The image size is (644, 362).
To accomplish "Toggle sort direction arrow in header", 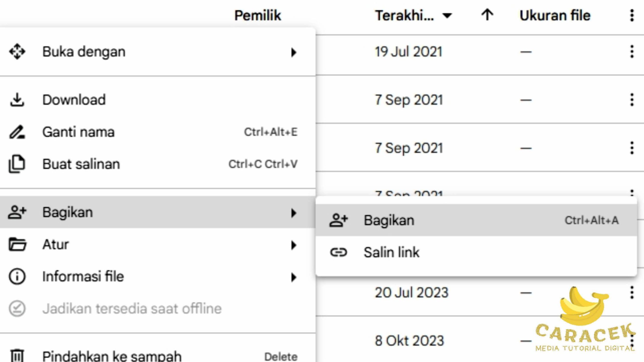I will point(487,15).
